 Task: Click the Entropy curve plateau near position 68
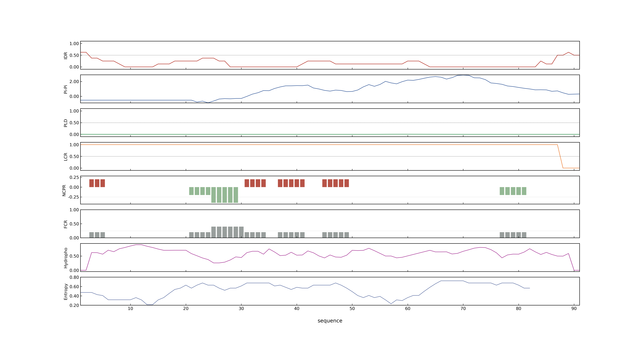[x=452, y=281]
